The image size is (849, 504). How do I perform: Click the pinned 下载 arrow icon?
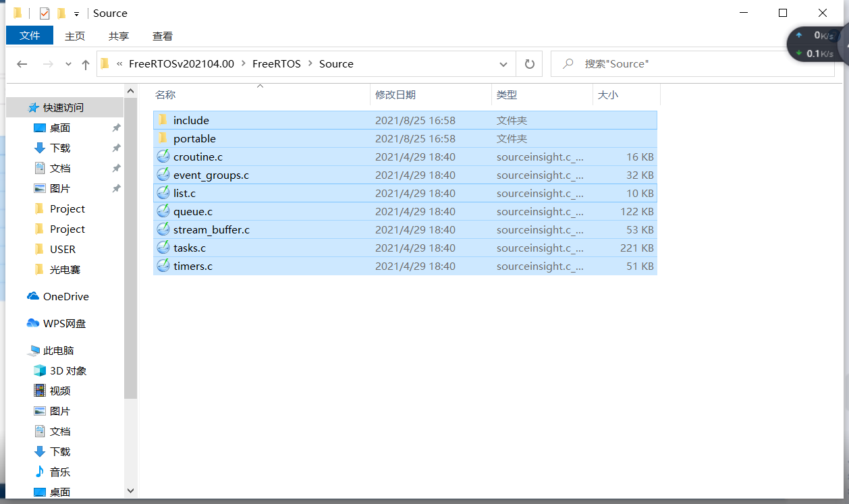pyautogui.click(x=40, y=148)
